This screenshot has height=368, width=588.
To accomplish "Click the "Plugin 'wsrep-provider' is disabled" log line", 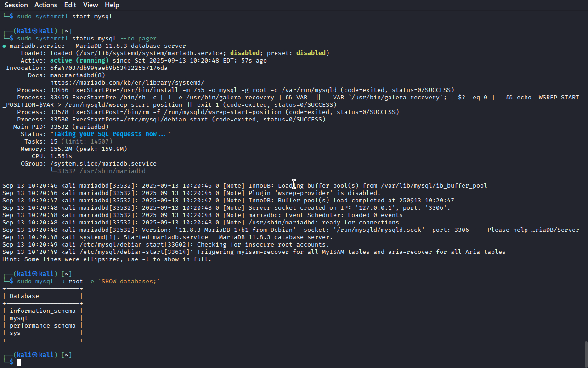I will [192, 193].
